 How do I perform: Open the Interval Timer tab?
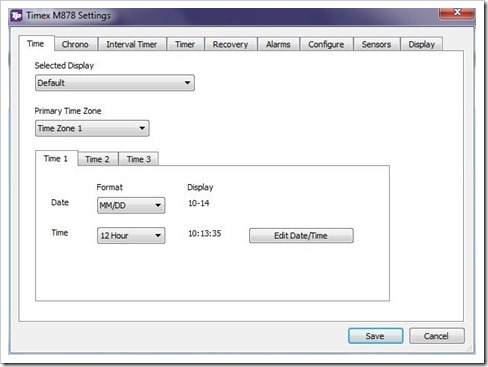pyautogui.click(x=132, y=44)
